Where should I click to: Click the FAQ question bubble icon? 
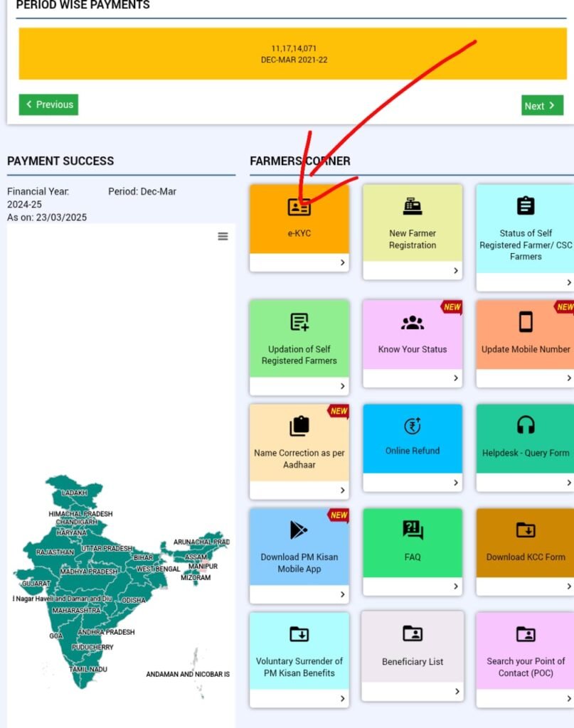click(x=413, y=530)
